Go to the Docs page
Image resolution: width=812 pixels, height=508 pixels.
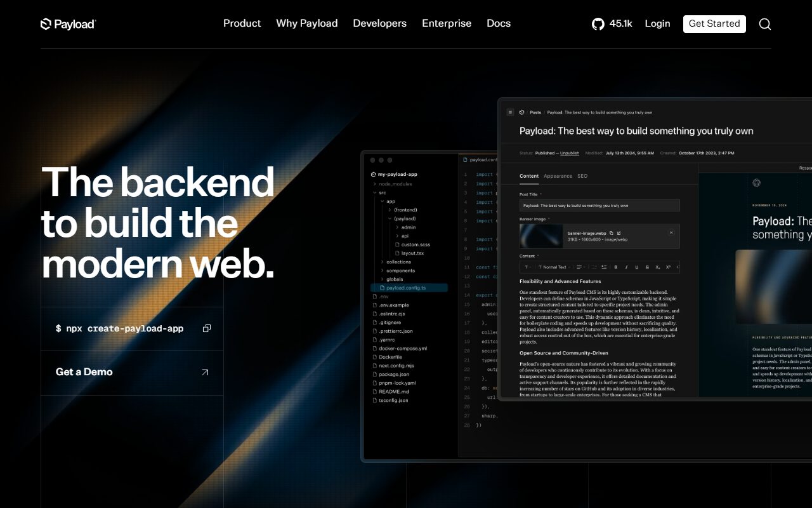[x=499, y=23]
